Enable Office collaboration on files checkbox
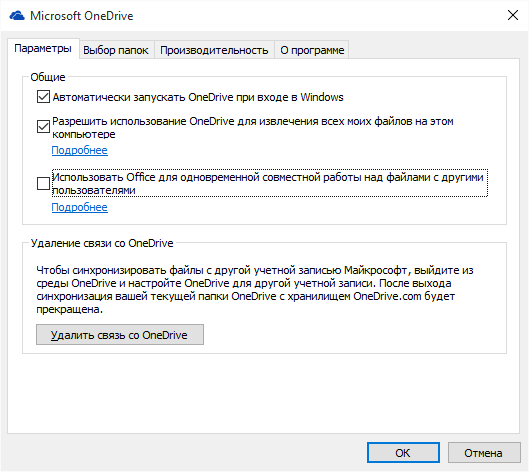 (x=43, y=184)
